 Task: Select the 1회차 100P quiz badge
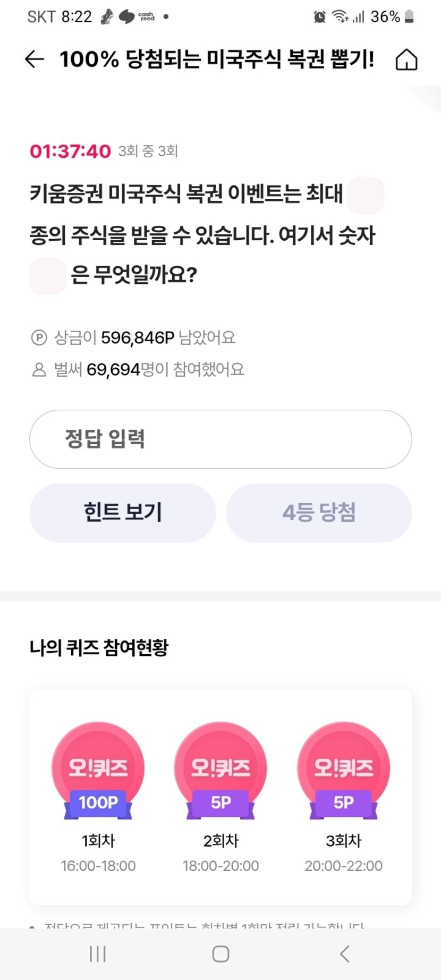click(x=98, y=770)
